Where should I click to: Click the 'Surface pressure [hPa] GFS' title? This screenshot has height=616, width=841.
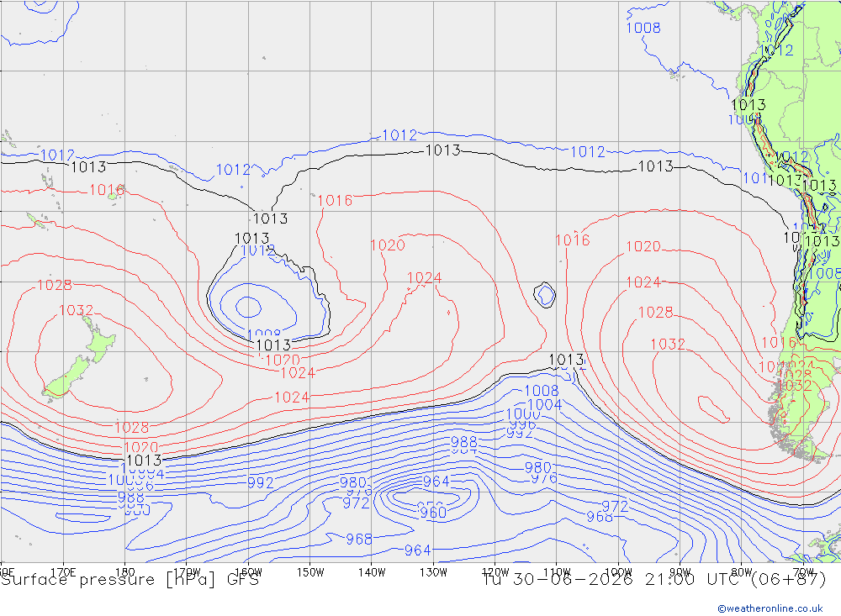tap(130, 580)
